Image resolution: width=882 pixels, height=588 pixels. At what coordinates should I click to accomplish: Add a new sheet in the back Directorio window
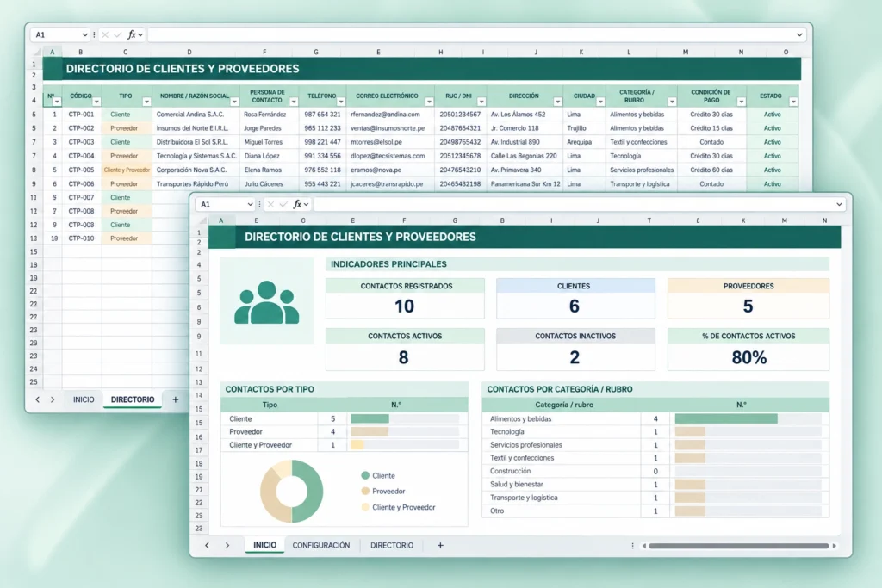(x=176, y=399)
